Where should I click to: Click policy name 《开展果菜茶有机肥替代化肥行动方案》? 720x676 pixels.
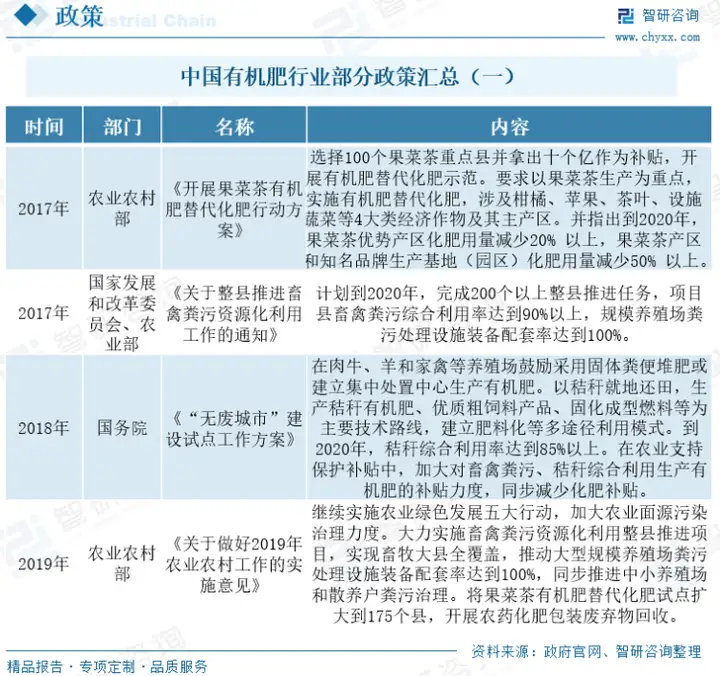[x=234, y=209]
